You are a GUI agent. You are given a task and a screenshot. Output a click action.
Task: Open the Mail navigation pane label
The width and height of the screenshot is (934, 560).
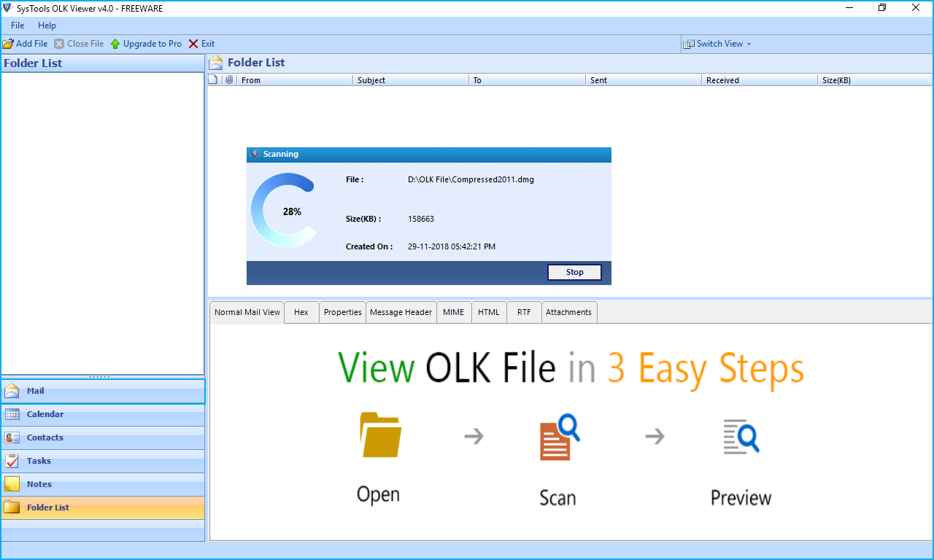[36, 391]
